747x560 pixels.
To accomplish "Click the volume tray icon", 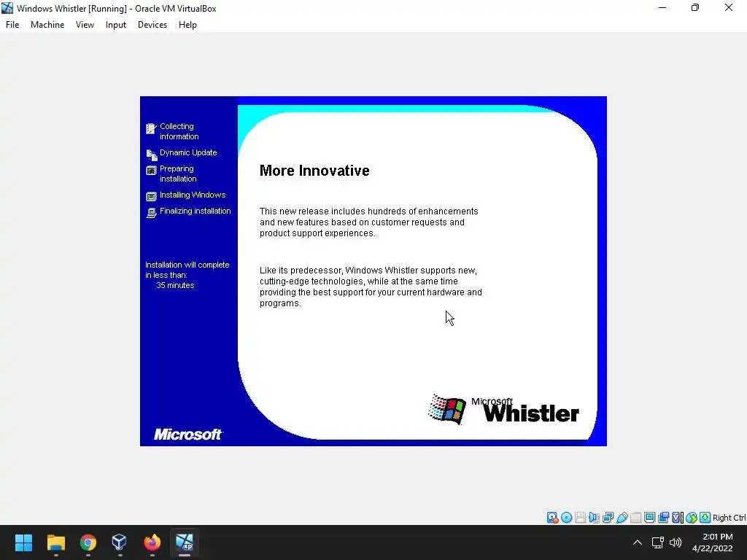I will (676, 542).
